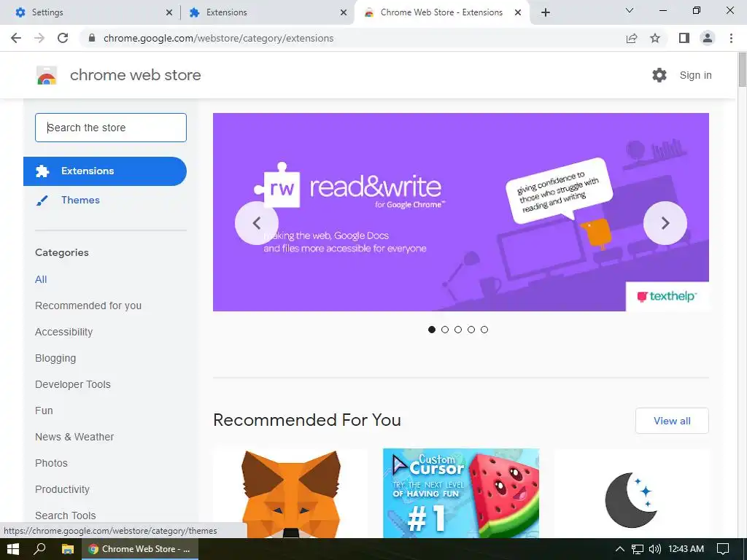Select fourth carousel dot indicator
This screenshot has width=747, height=560.
pos(471,330)
